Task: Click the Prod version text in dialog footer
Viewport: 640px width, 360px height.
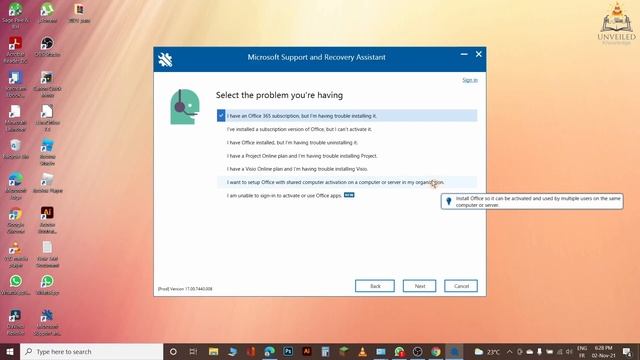Action: pyautogui.click(x=185, y=289)
